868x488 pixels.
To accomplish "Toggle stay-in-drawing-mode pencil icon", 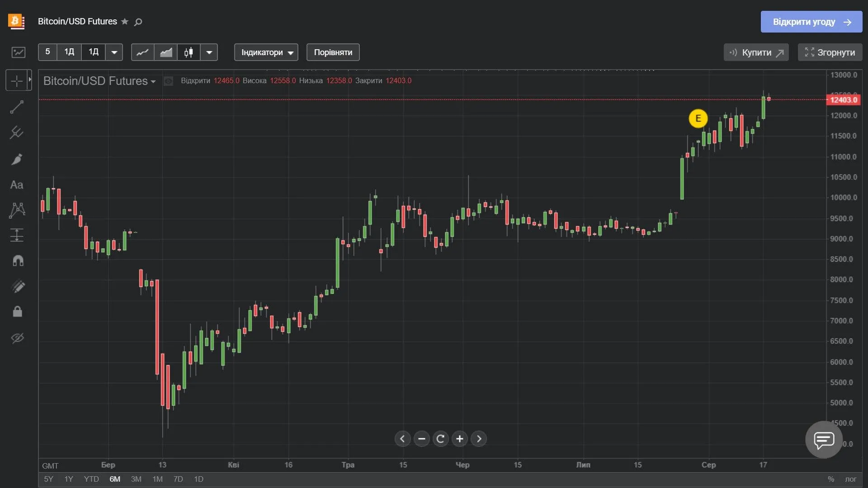I will point(18,286).
